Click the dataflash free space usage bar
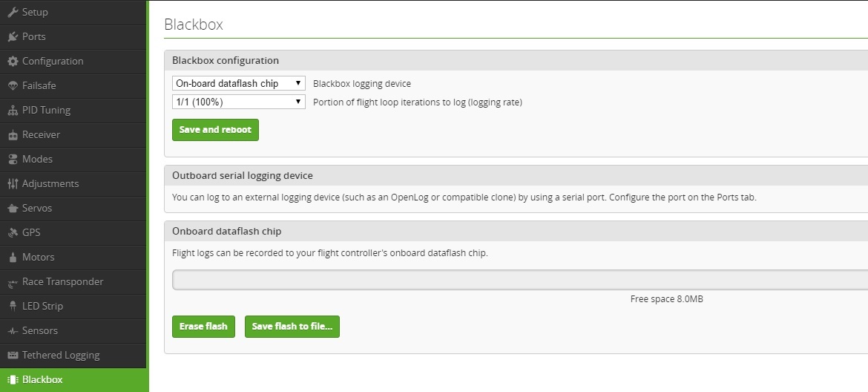Image resolution: width=868 pixels, height=392 pixels. point(519,280)
